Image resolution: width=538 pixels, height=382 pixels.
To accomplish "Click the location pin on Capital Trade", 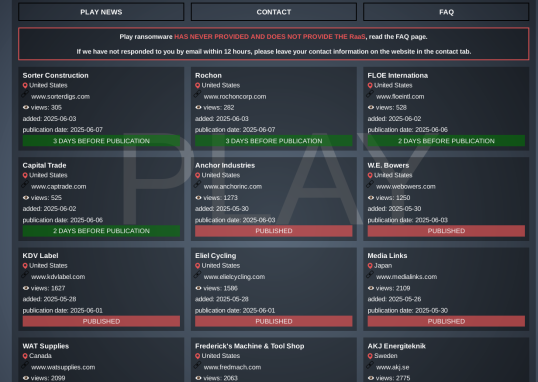I will [x=25, y=175].
